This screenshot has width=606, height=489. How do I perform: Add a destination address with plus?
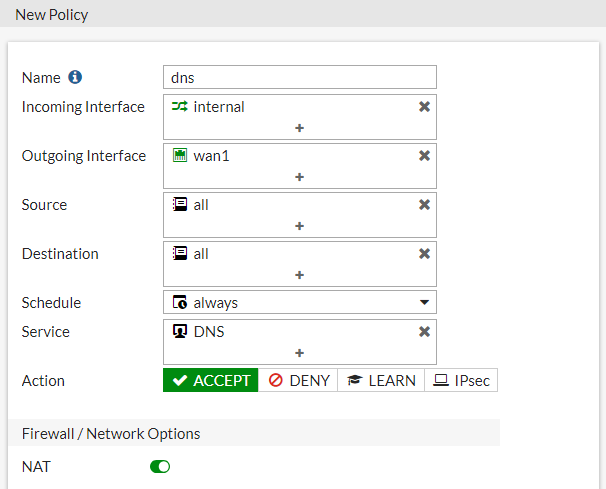(x=299, y=275)
